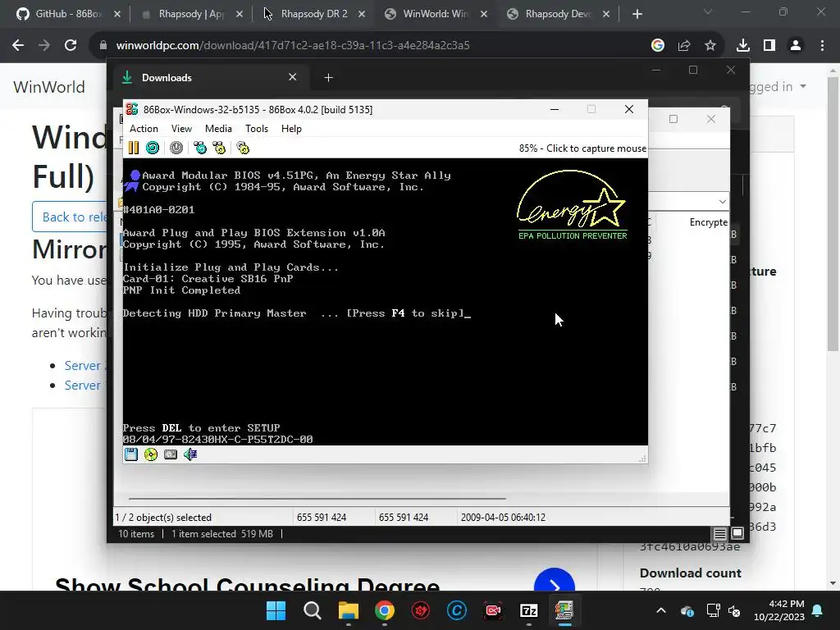Share this page icon in Chrome
This screenshot has height=630, width=840.
click(684, 46)
